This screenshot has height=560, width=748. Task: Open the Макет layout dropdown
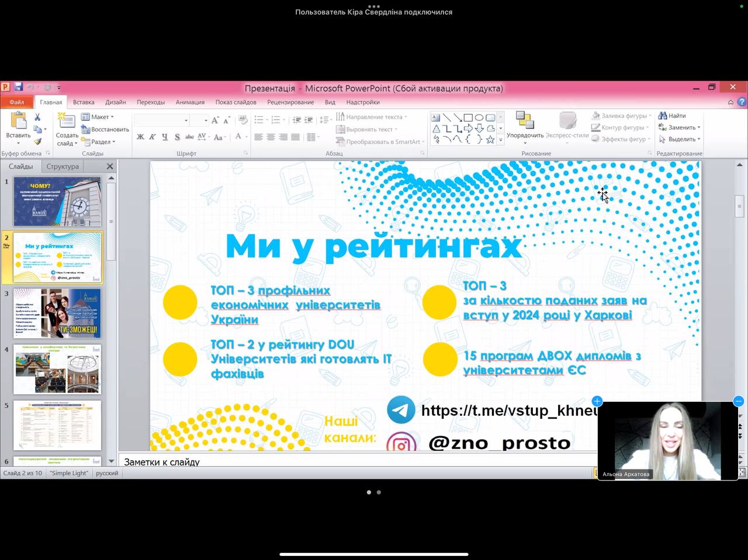point(98,117)
